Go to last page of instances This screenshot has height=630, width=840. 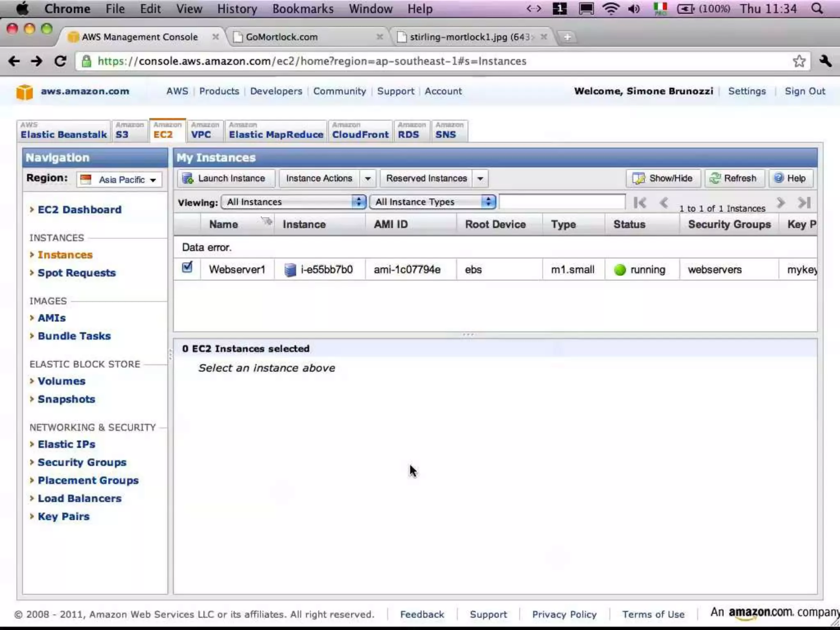(803, 203)
